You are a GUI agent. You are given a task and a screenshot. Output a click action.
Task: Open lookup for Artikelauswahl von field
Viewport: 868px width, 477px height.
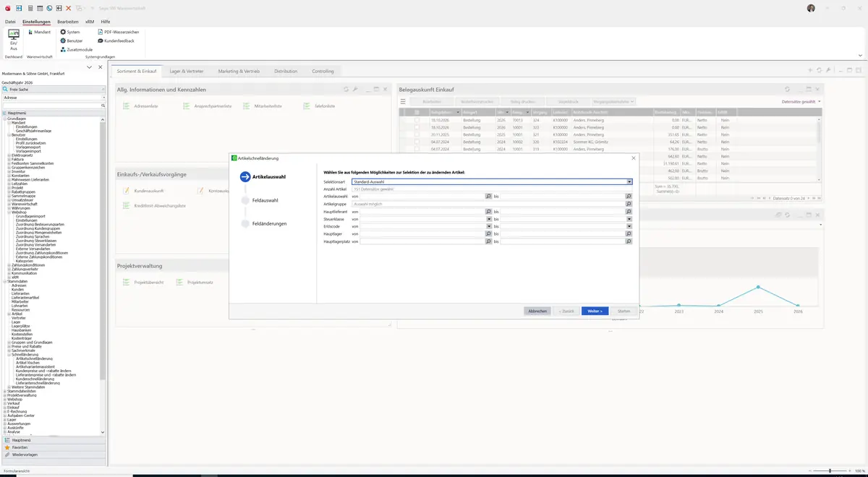click(x=488, y=197)
